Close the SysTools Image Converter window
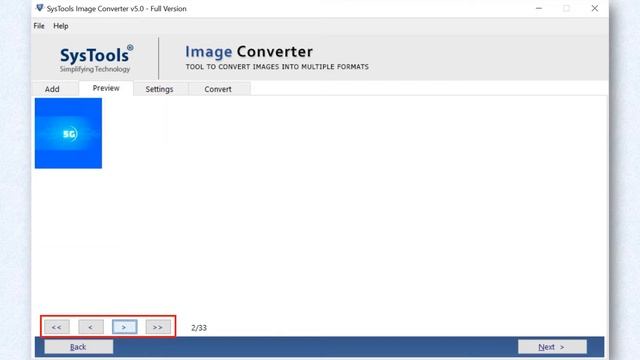640x360 pixels. pyautogui.click(x=595, y=8)
